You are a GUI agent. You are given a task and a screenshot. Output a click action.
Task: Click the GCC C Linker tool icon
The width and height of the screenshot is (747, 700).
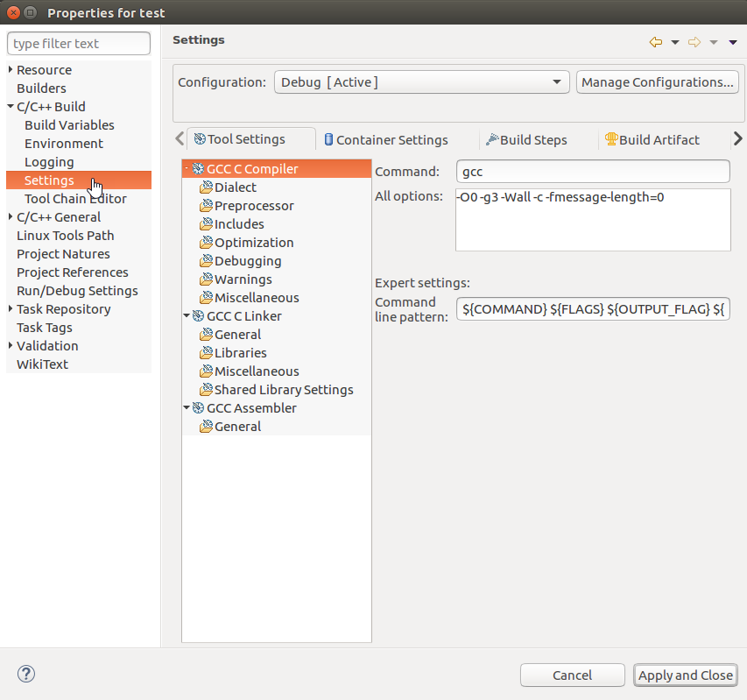coord(198,316)
